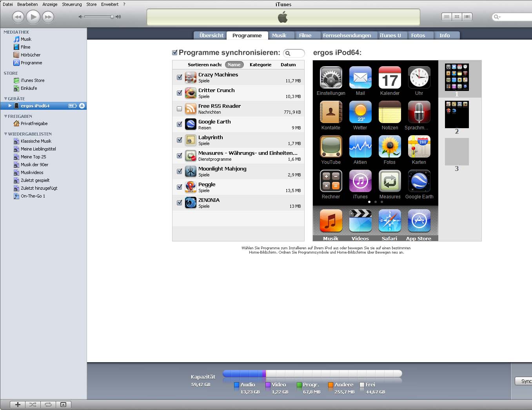Show artwork viewer button at bottom

point(64,405)
